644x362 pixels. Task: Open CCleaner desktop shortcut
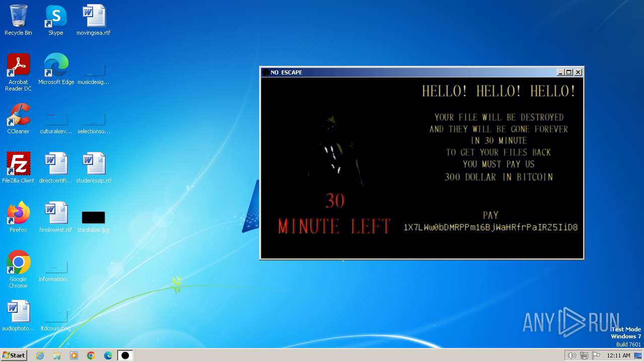18,119
